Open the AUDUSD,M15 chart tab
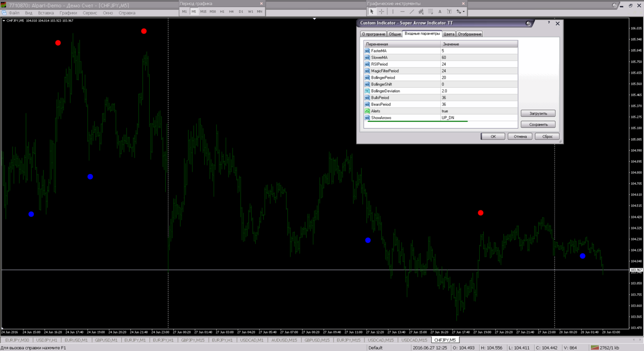Screen dimensions: 644x351 click(283, 340)
